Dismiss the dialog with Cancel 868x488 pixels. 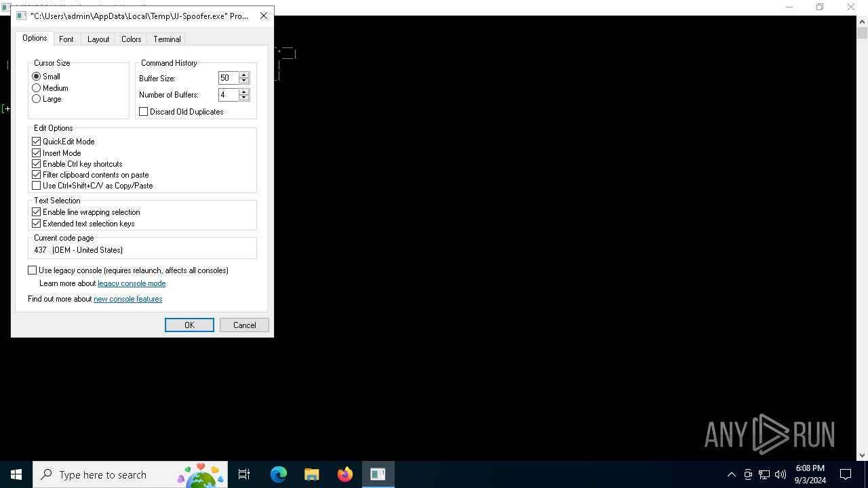[244, 325]
